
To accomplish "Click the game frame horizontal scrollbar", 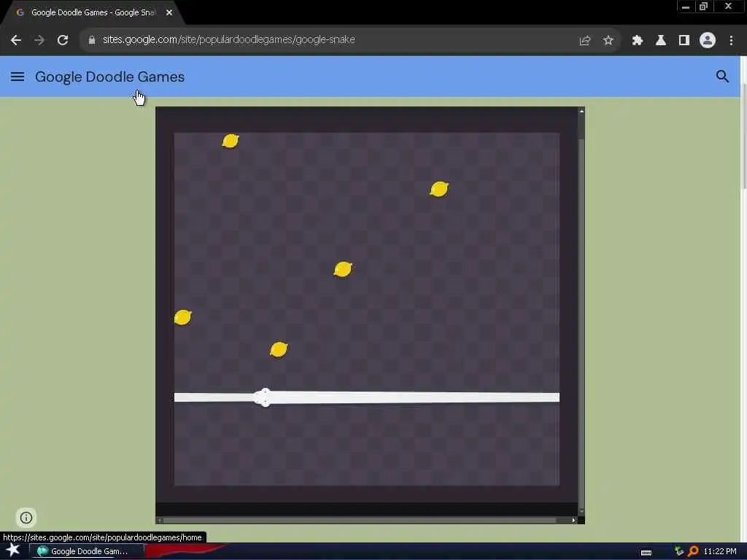I will tap(360, 521).
